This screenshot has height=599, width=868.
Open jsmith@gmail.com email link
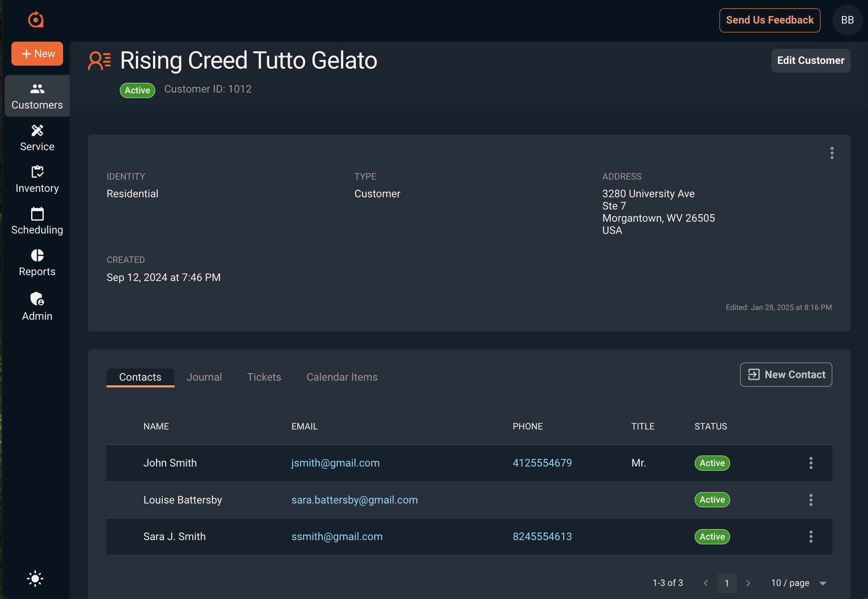[x=335, y=463]
